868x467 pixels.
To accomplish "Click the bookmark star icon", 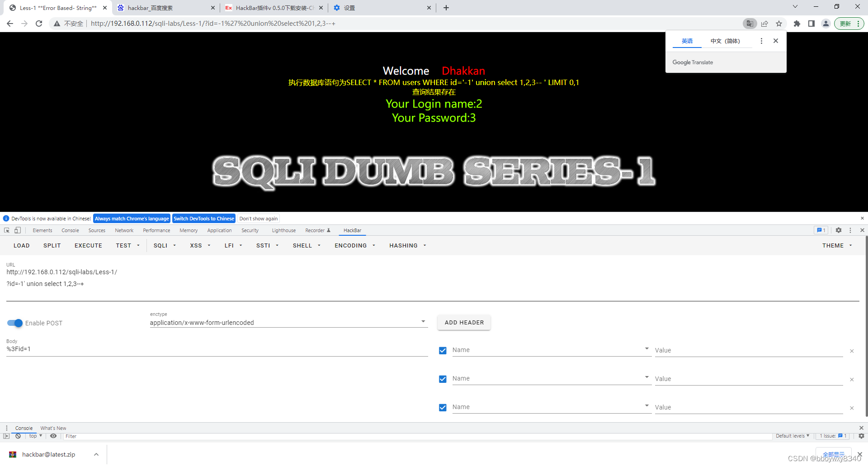I will [x=779, y=24].
